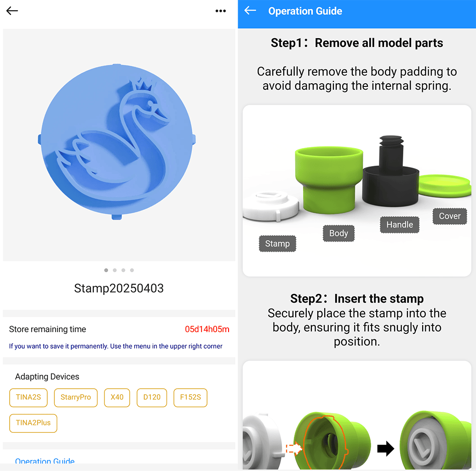The width and height of the screenshot is (476, 471).
Task: Tap the blue swan stamp preview image
Action: coord(117,141)
